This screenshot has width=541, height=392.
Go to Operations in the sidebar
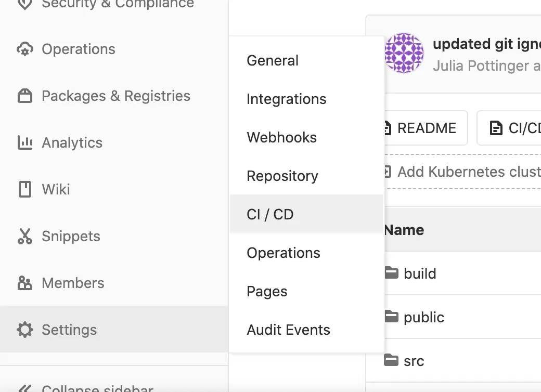114,49
